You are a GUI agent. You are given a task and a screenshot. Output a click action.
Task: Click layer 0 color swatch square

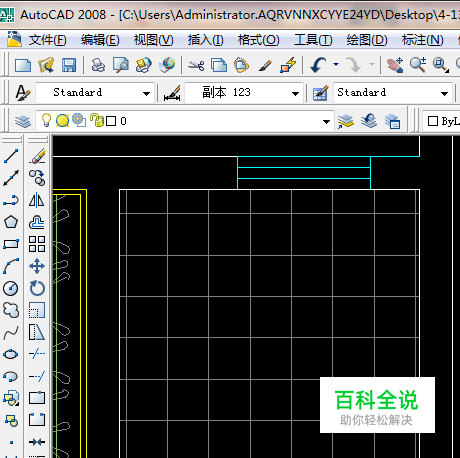(111, 121)
